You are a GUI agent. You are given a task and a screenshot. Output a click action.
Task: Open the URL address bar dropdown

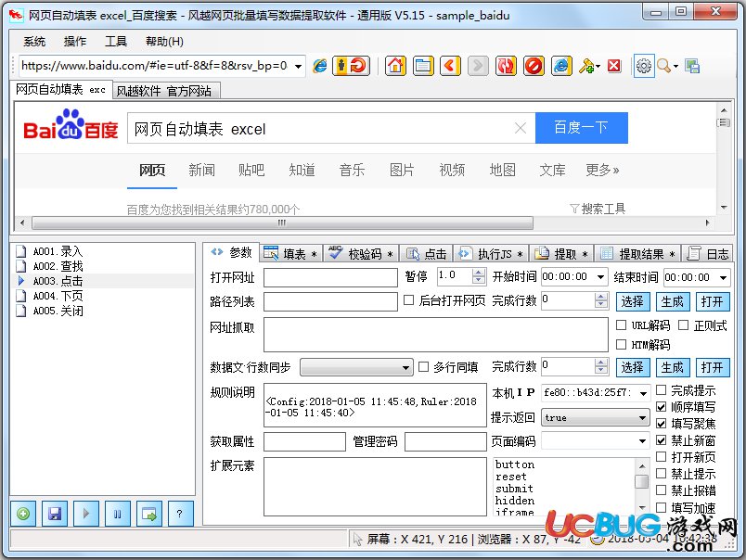click(x=298, y=66)
